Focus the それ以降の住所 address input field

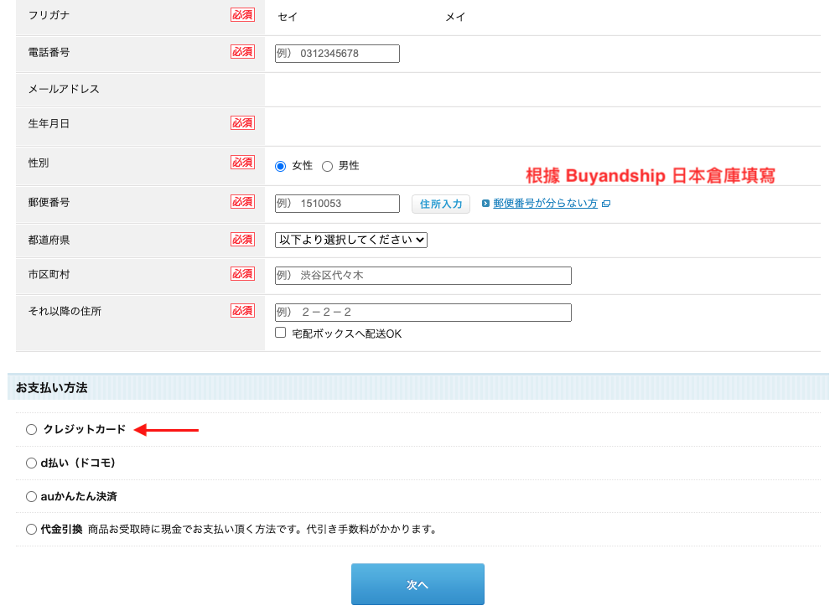pos(423,313)
